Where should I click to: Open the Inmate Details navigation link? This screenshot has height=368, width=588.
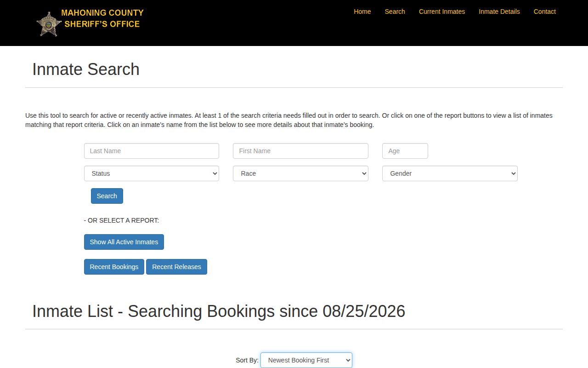499,11
